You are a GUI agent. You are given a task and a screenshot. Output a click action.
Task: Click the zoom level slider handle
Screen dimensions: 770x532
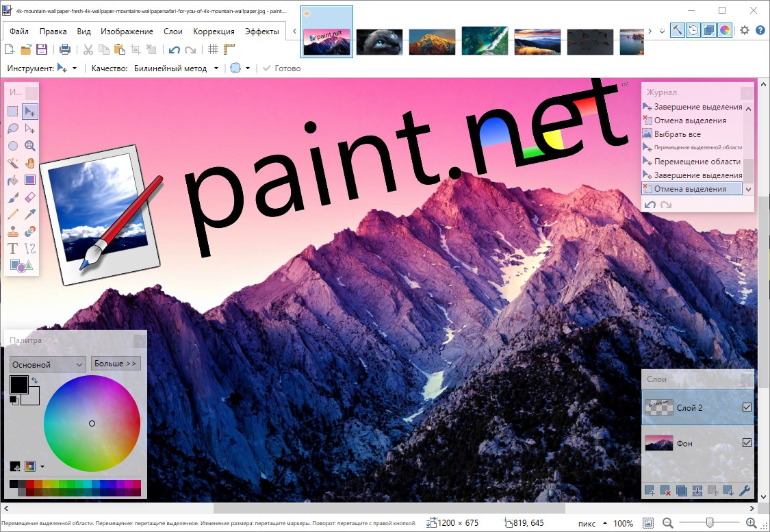point(709,522)
